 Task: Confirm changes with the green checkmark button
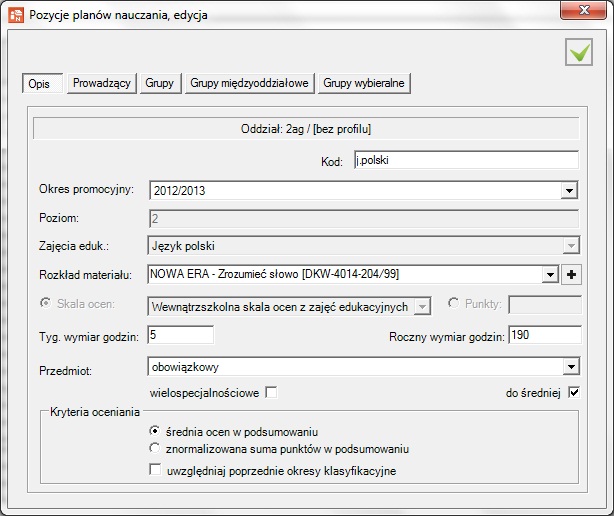pos(579,52)
